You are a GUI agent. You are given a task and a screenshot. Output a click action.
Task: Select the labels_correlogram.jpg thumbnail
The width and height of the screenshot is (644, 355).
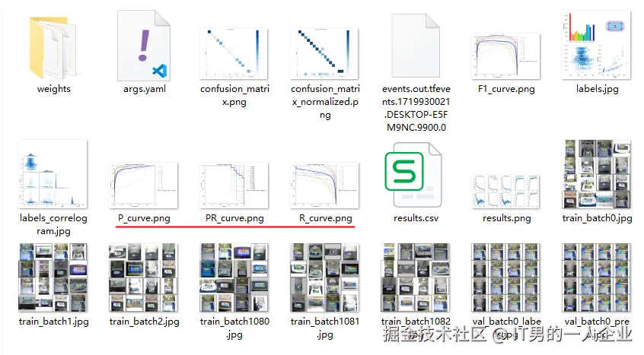pos(53,174)
